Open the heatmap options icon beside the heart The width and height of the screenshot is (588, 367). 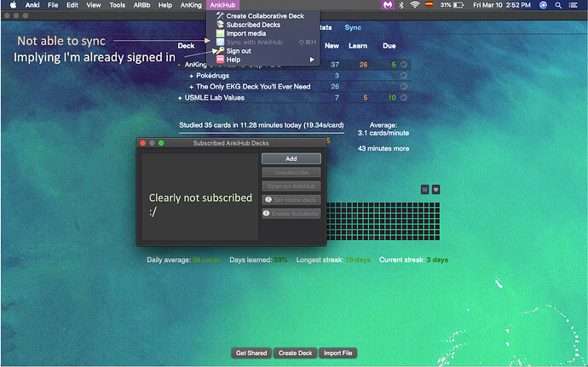coord(425,190)
